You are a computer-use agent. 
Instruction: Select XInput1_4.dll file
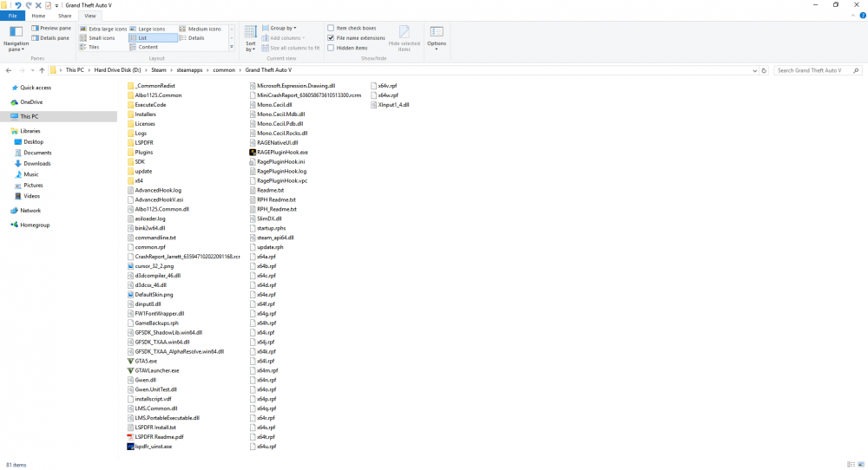click(x=390, y=105)
